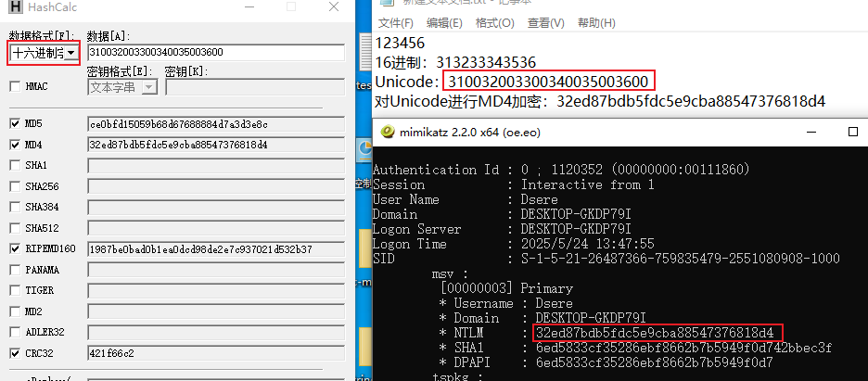This screenshot has width=868, height=381.
Task: Click the User Name value Dsere
Action: tap(539, 199)
